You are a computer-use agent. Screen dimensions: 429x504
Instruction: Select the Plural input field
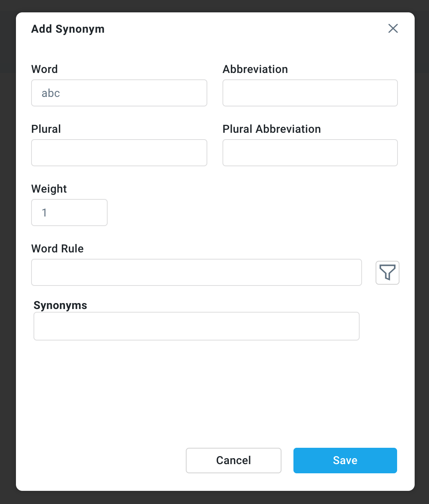pos(119,153)
